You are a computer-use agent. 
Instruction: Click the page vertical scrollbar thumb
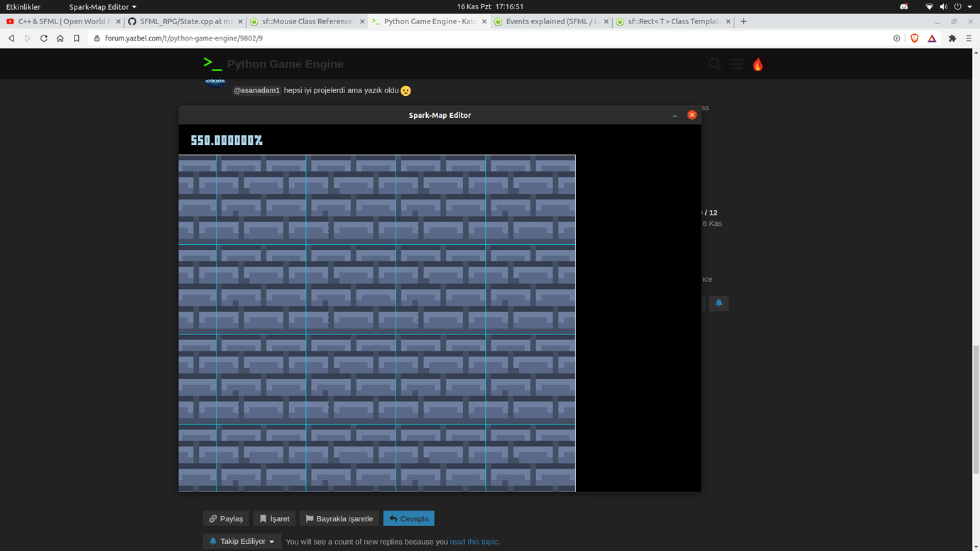pos(976,408)
